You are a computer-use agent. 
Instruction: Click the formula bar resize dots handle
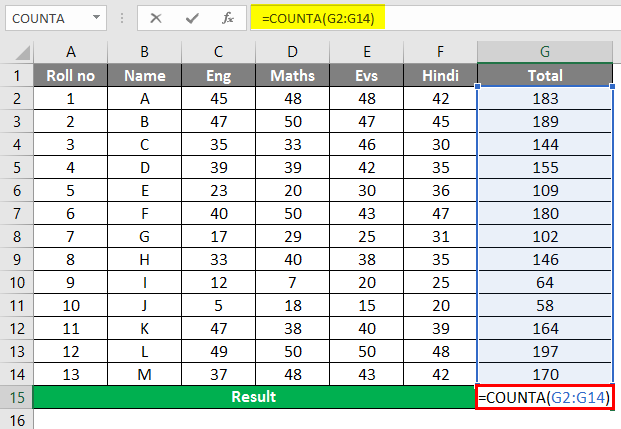click(122, 18)
